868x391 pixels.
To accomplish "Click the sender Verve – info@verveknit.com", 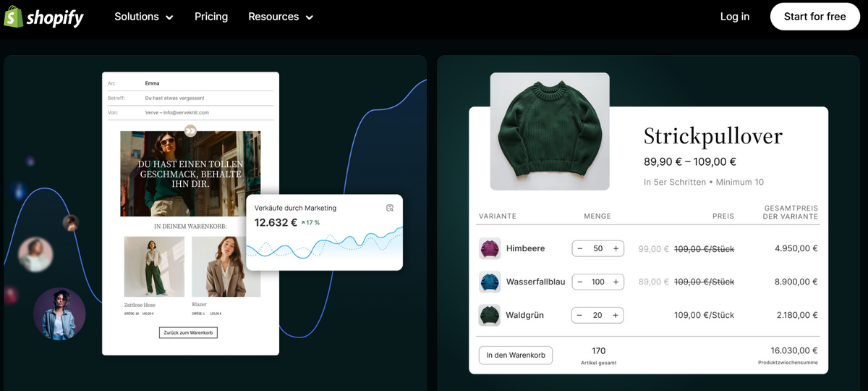I will pyautogui.click(x=177, y=112).
